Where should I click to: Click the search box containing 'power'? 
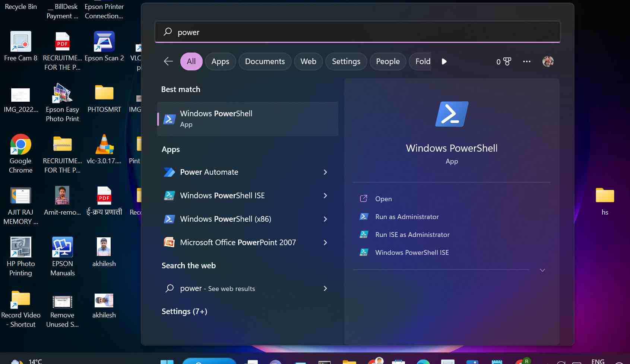358,32
